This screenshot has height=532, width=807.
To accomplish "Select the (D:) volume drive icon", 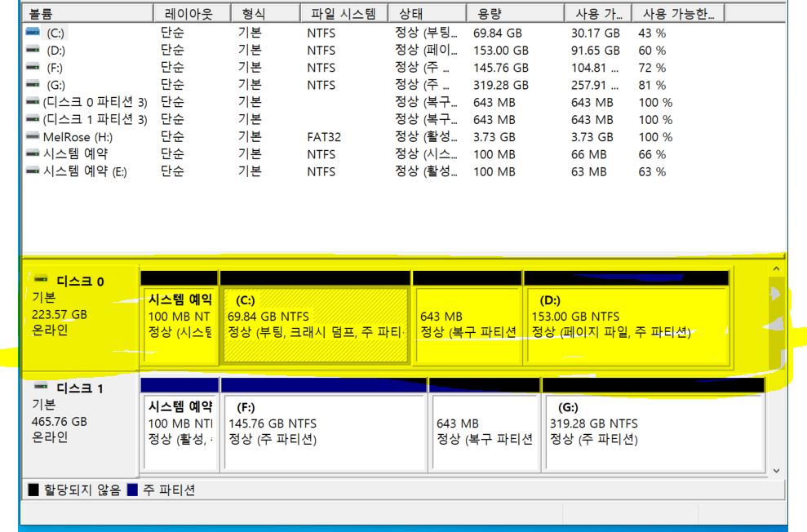I will [33, 51].
